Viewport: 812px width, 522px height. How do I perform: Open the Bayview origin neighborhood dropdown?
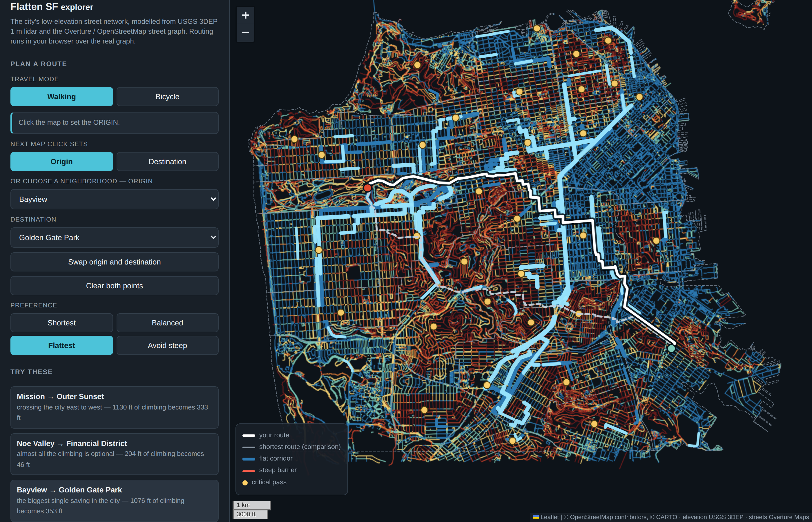click(x=115, y=199)
